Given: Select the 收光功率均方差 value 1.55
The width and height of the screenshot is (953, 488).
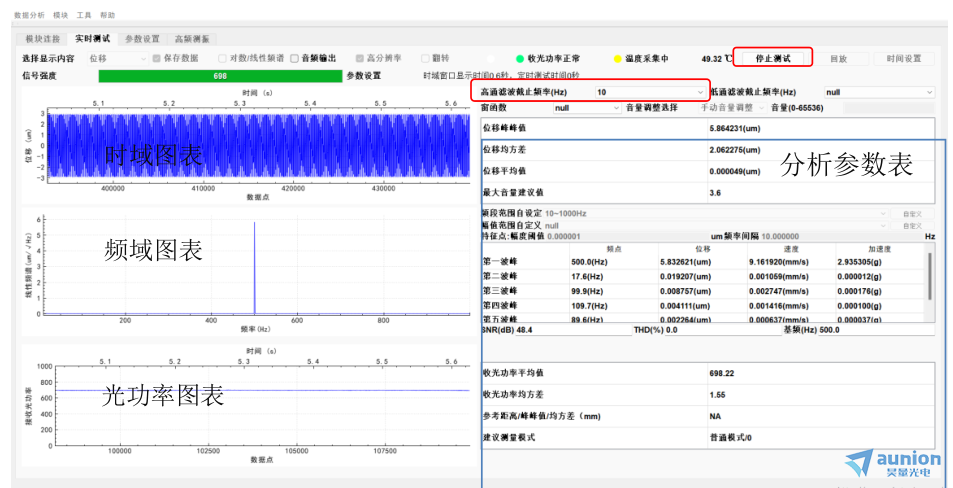Looking at the screenshot, I should 717,394.
